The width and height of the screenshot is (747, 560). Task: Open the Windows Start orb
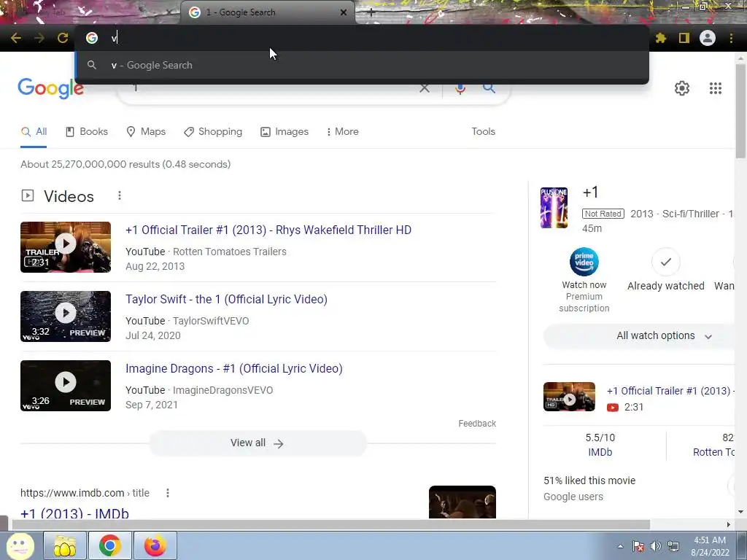click(20, 545)
